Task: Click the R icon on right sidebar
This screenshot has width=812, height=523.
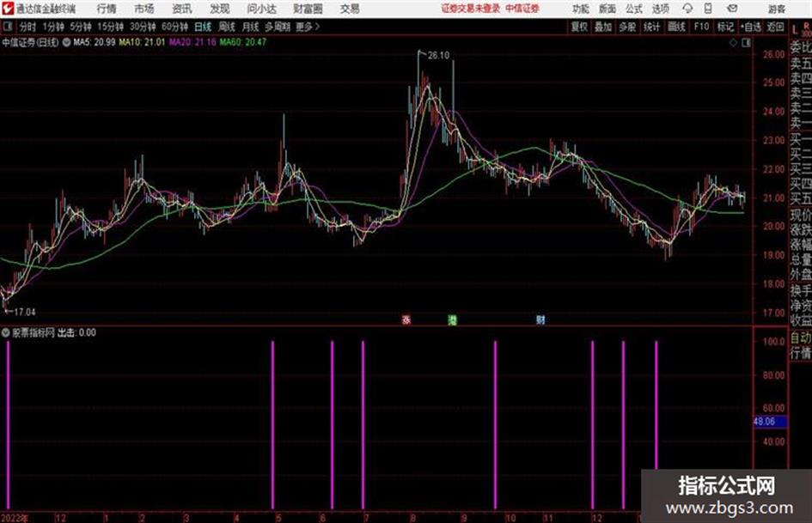Action: point(806,26)
